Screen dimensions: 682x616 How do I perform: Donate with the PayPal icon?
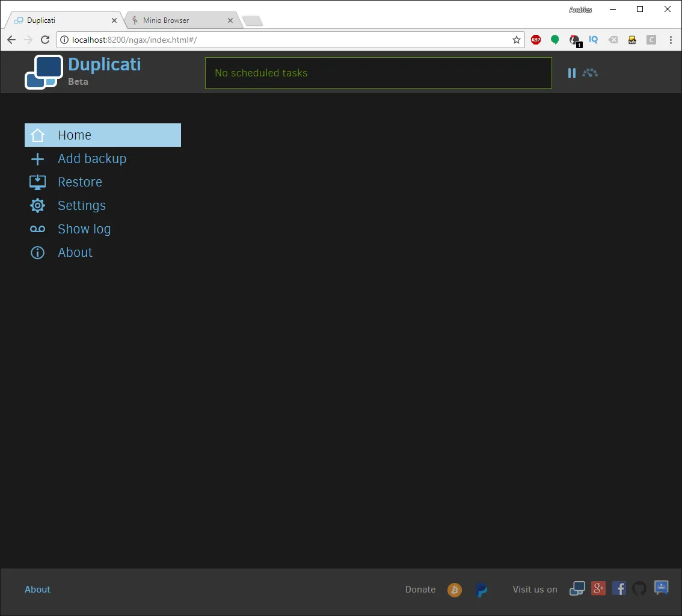[482, 590]
